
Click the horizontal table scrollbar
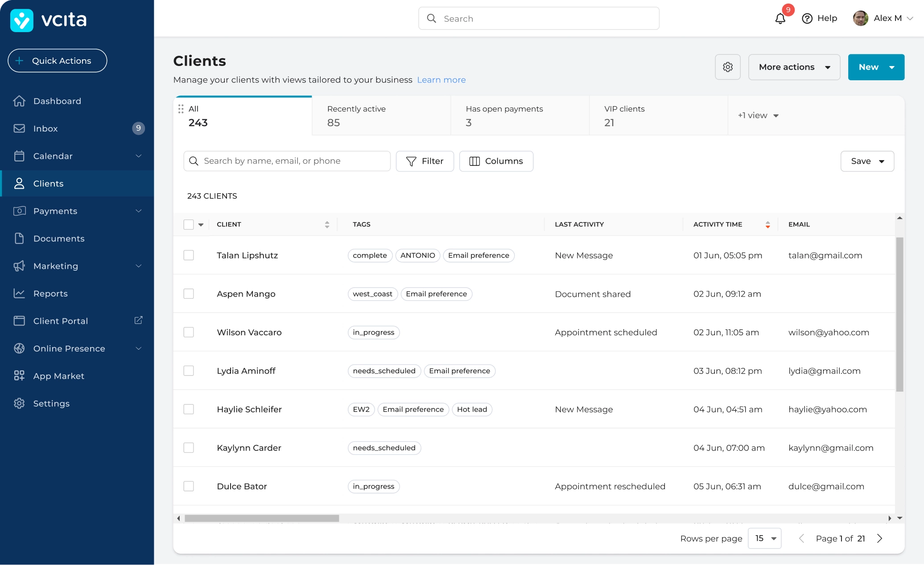[262, 518]
